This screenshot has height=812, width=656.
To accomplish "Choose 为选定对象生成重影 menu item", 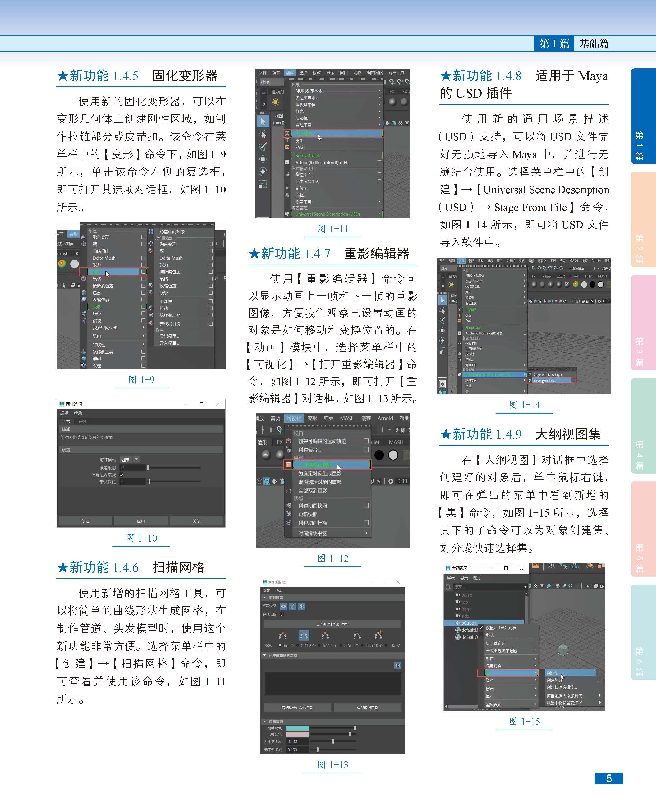I will (320, 474).
